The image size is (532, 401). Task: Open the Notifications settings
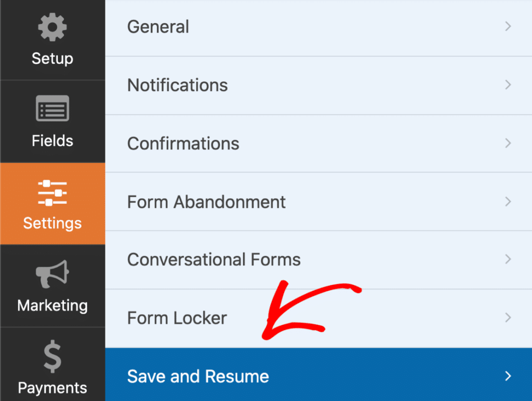pyautogui.click(x=177, y=85)
